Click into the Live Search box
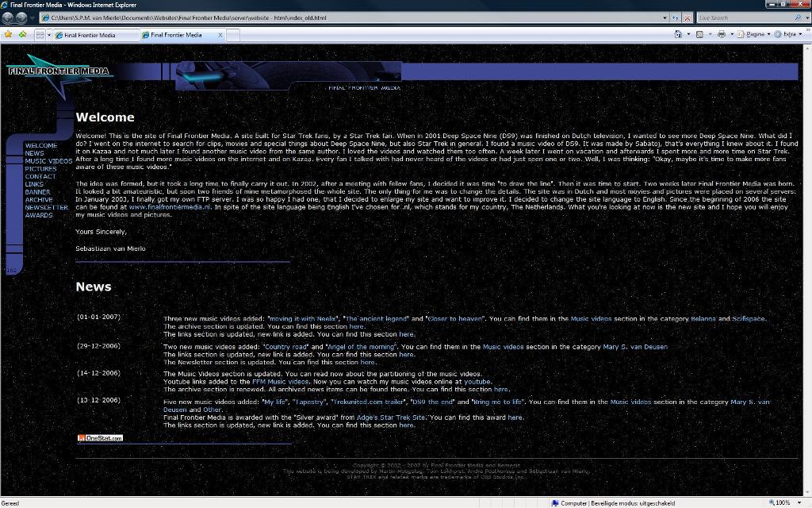Viewport: 812px width, 508px height. (745, 17)
